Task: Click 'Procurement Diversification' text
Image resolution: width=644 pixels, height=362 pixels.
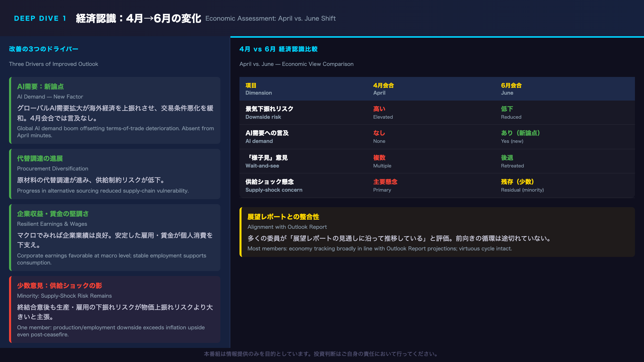Action: pyautogui.click(x=53, y=169)
